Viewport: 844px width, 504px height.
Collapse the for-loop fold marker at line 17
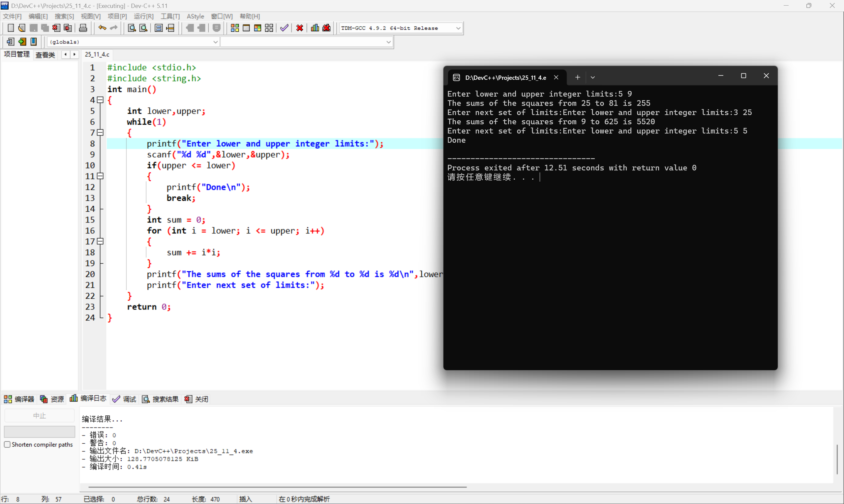100,242
